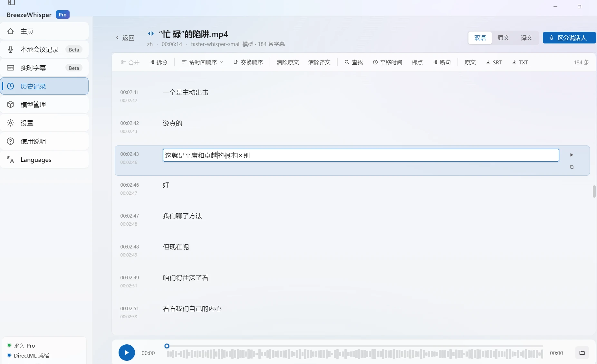Image resolution: width=597 pixels, height=364 pixels.
Task: Switch to 原文 view tab
Action: (503, 38)
